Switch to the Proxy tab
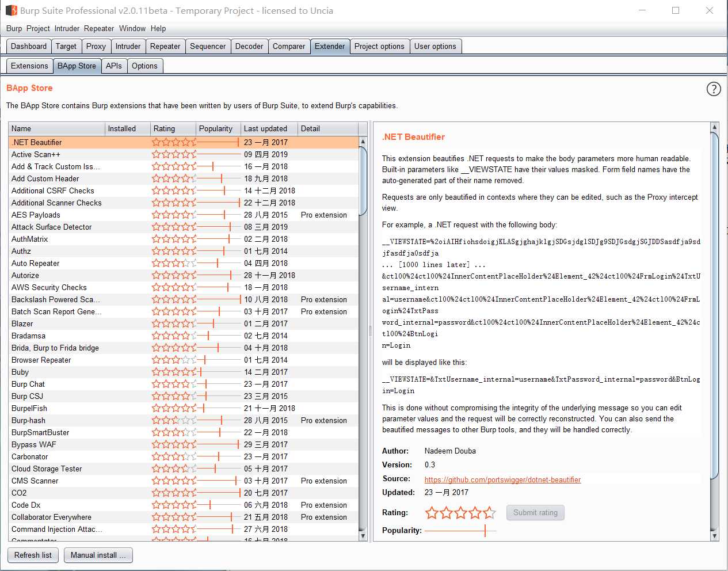Viewport: 728px width, 571px height. point(96,46)
